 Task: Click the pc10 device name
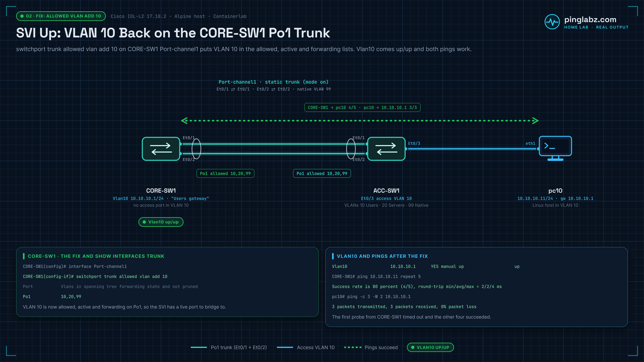tap(555, 191)
